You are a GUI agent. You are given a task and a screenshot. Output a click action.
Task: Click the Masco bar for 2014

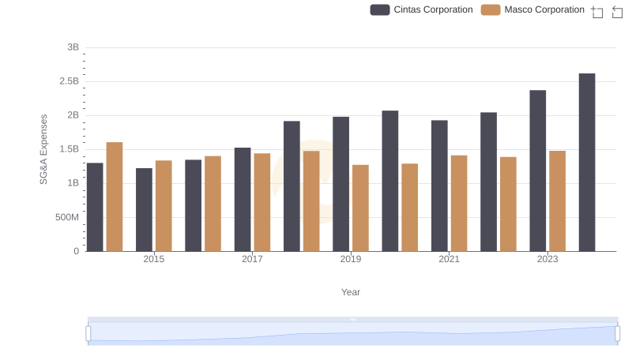(115, 197)
